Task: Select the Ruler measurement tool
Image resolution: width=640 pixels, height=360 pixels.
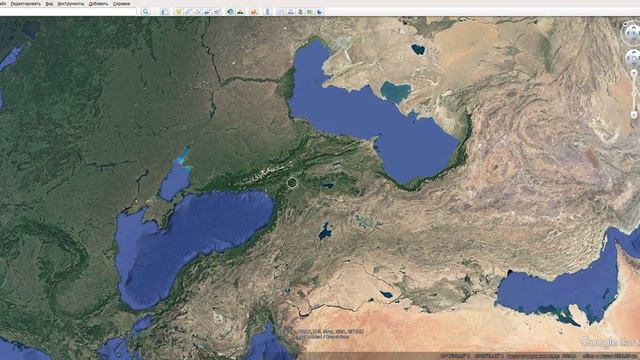Action: click(267, 12)
